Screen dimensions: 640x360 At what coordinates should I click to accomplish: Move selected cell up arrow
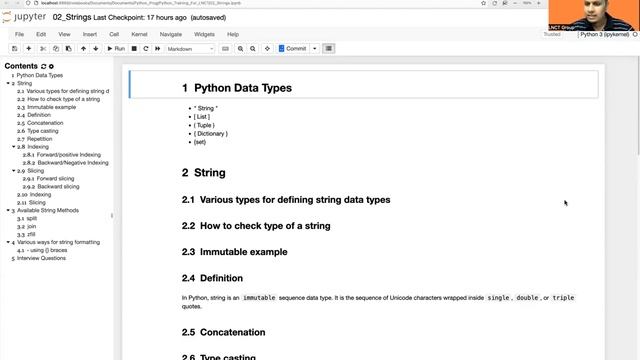click(x=83, y=49)
